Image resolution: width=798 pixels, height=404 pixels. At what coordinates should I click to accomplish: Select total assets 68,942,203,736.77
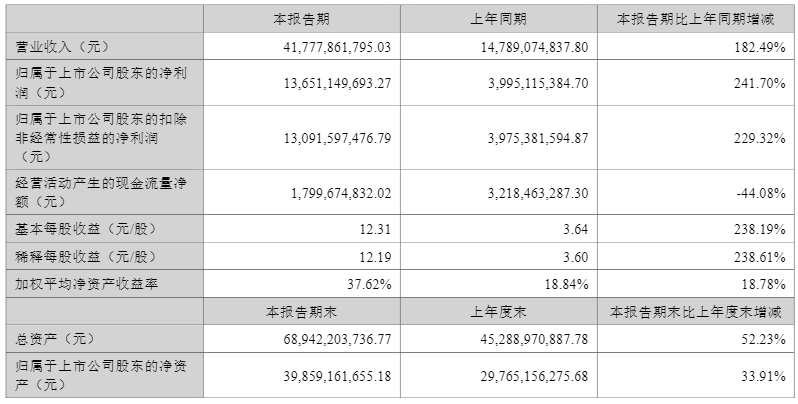point(337,339)
